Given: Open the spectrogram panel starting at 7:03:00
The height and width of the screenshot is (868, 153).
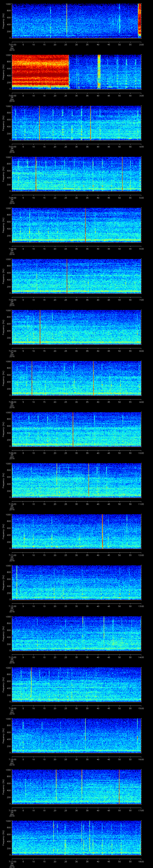Looking at the screenshot, I should click(77, 123).
